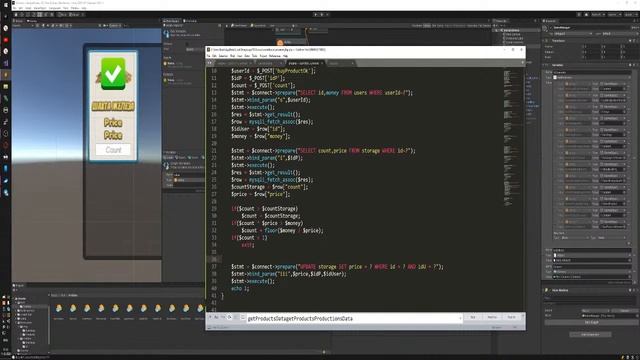The width and height of the screenshot is (640, 360).
Task: Click the Find All button in find panel
Action: [x=511, y=317]
